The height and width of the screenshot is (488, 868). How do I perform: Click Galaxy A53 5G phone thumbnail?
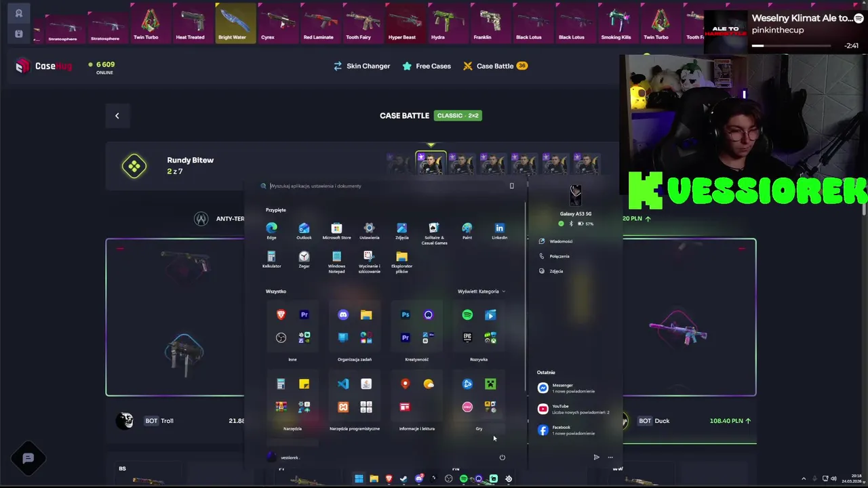[576, 196]
